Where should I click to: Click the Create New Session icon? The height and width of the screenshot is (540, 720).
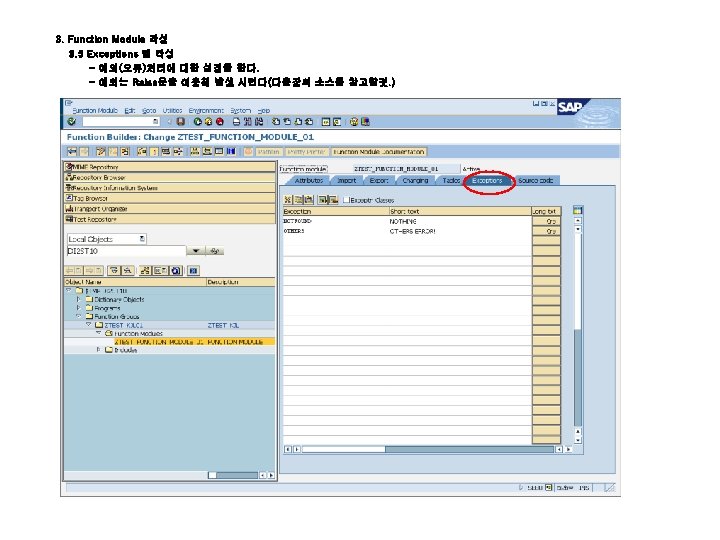point(326,122)
